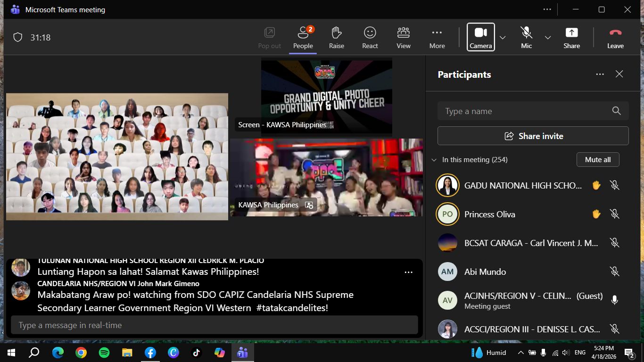Open Spotify from the taskbar
The height and width of the screenshot is (362, 644).
[104, 353]
